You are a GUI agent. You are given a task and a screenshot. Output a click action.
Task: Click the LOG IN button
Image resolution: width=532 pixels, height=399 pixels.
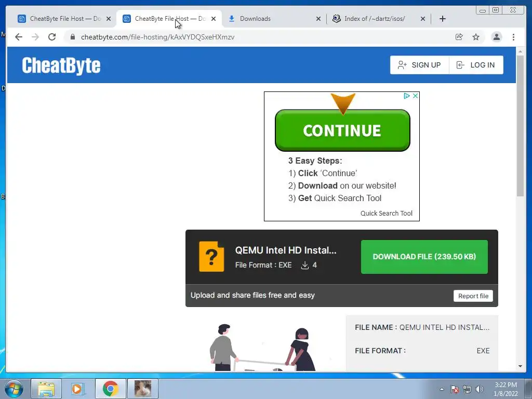[476, 65]
